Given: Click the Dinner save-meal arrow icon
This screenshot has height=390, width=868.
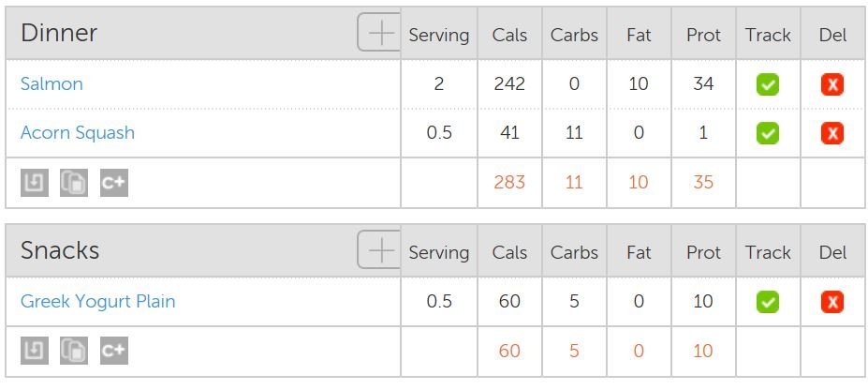Looking at the screenshot, I should pyautogui.click(x=35, y=183).
